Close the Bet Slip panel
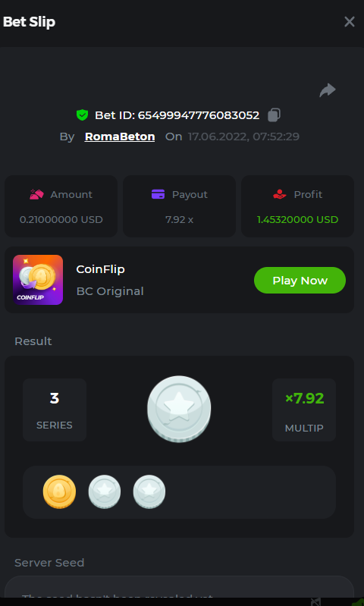 [x=350, y=22]
